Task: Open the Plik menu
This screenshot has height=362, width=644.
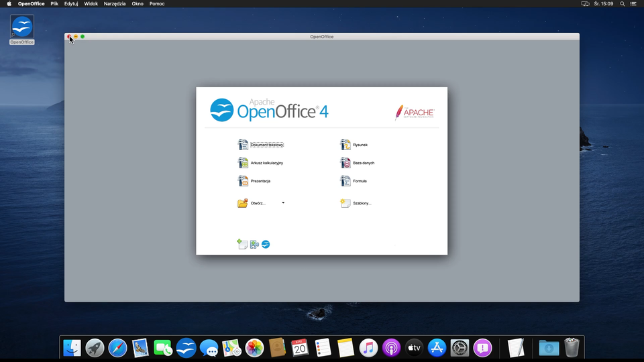Action: [54, 4]
